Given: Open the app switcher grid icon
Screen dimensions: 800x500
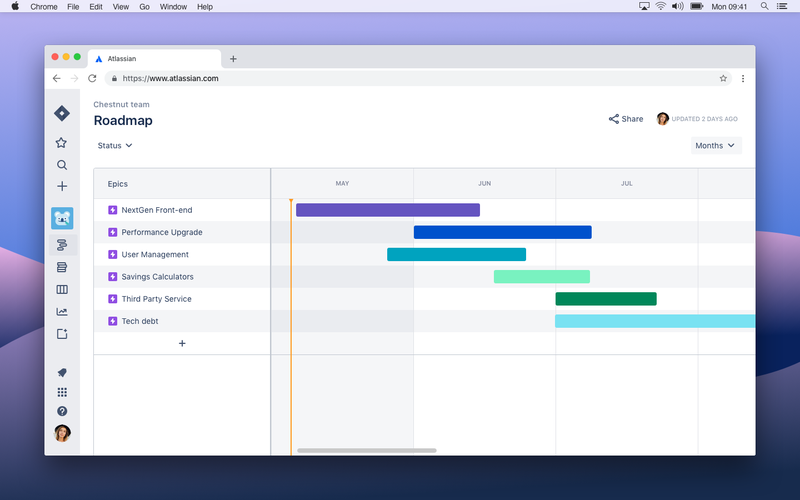Looking at the screenshot, I should [62, 392].
